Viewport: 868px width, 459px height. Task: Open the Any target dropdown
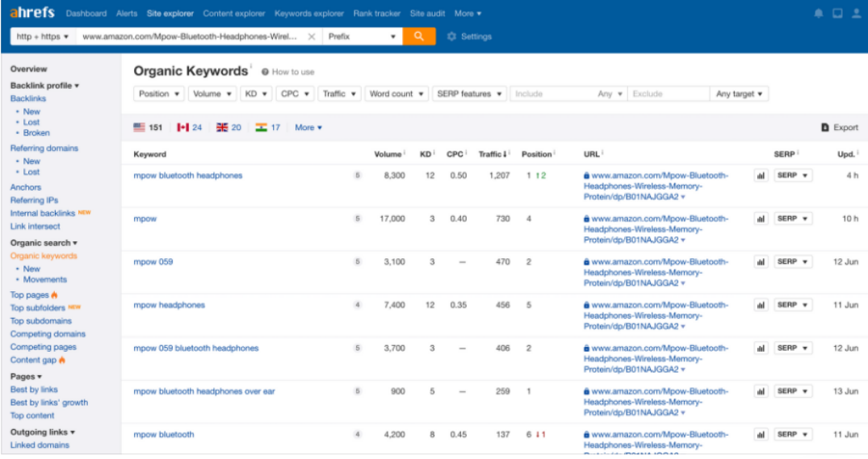(739, 94)
